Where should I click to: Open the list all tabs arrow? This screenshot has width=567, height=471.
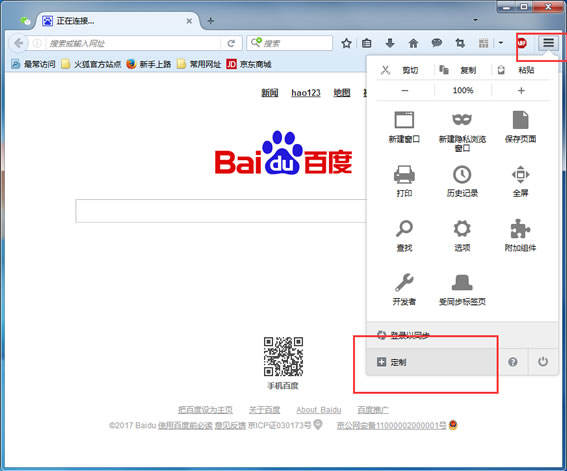tap(475, 20)
